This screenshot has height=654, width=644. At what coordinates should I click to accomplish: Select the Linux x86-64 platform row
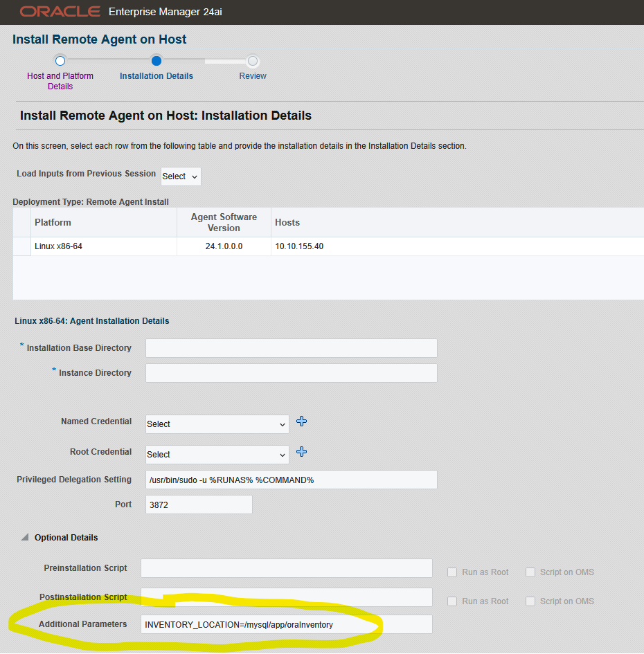point(104,246)
